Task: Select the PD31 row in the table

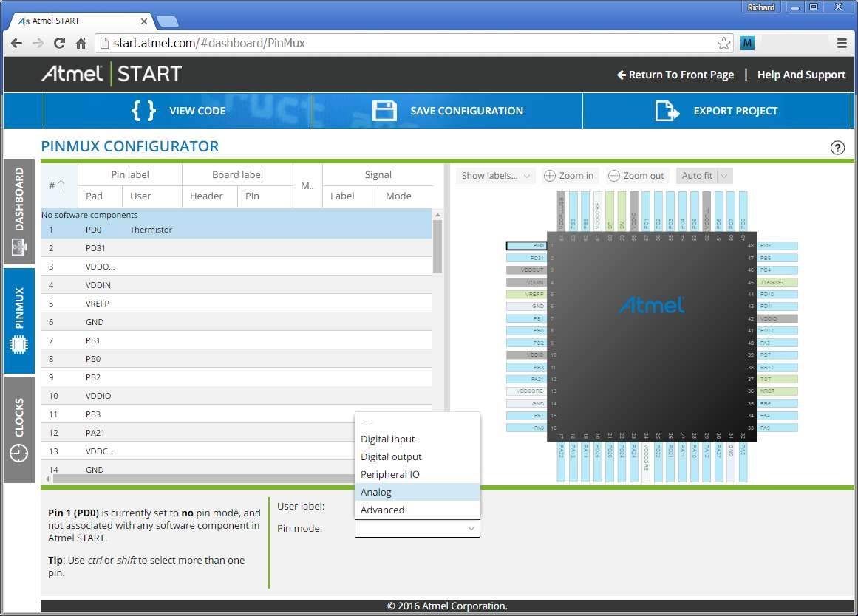Action: click(236, 248)
